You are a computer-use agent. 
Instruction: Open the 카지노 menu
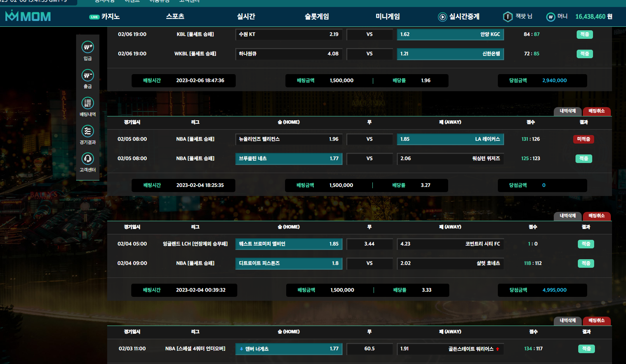tap(110, 17)
